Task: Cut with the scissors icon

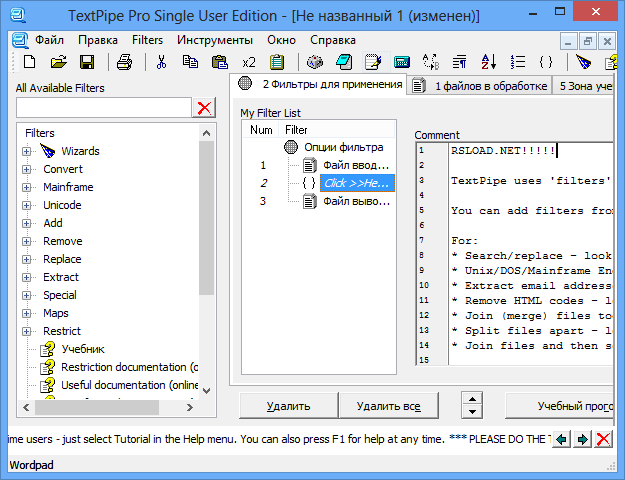Action: pyautogui.click(x=161, y=62)
